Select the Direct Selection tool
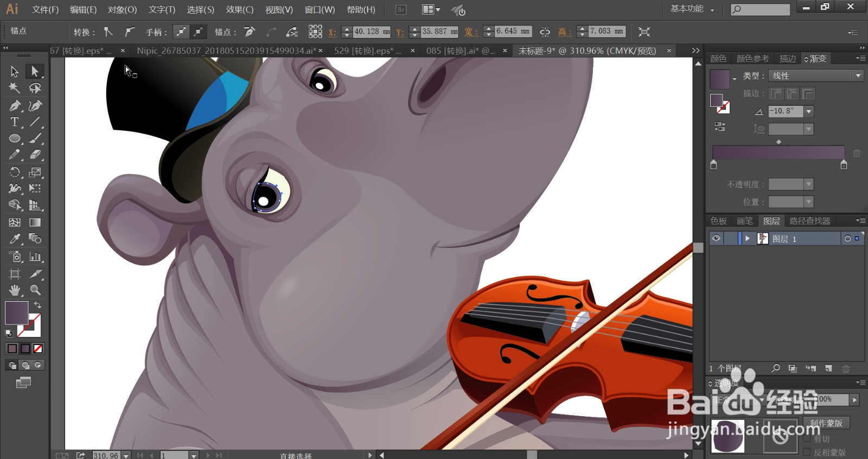 tap(35, 71)
